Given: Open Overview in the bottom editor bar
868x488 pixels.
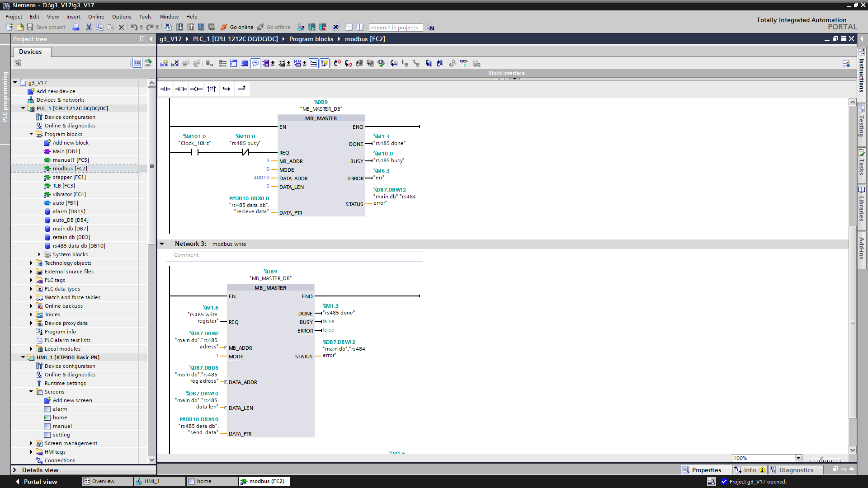Looking at the screenshot, I should coord(107,481).
